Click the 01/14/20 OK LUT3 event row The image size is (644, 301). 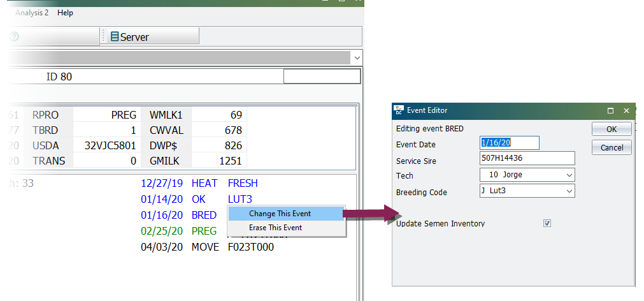click(196, 200)
